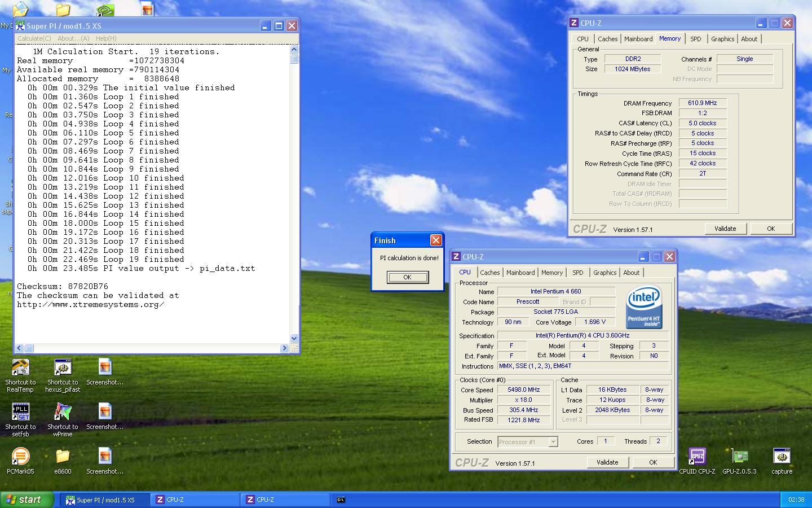Click the Super PI horizontal scrollbar left arrow
Screen dimensions: 812x508
click(19, 348)
